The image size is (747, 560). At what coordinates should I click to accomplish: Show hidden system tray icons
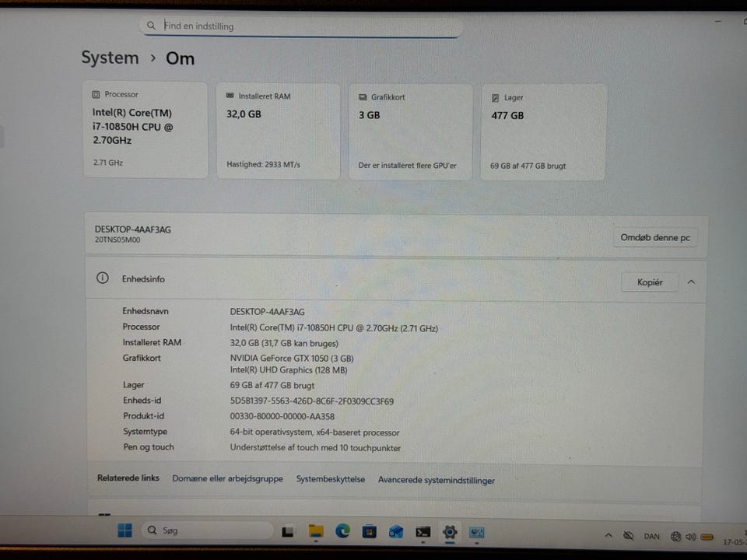[608, 535]
